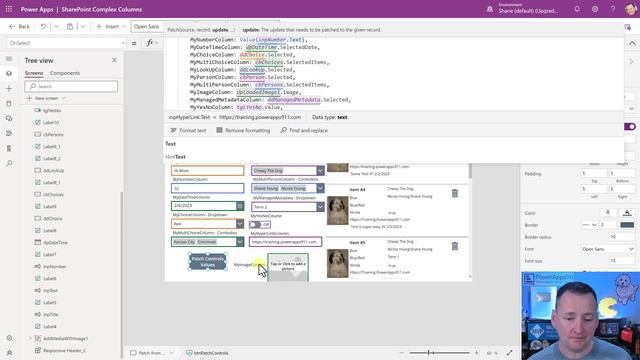Click Remove formatting
The height and width of the screenshot is (360, 640).
(x=243, y=131)
